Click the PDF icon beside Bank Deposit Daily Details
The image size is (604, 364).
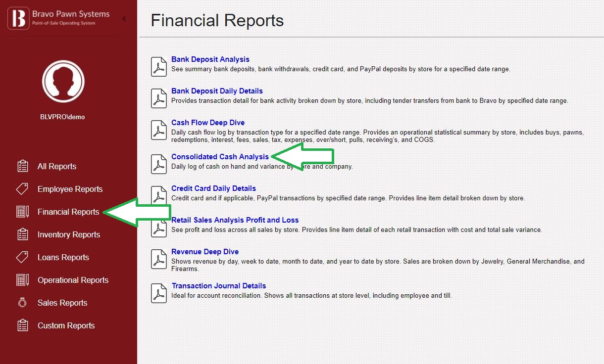coord(158,98)
